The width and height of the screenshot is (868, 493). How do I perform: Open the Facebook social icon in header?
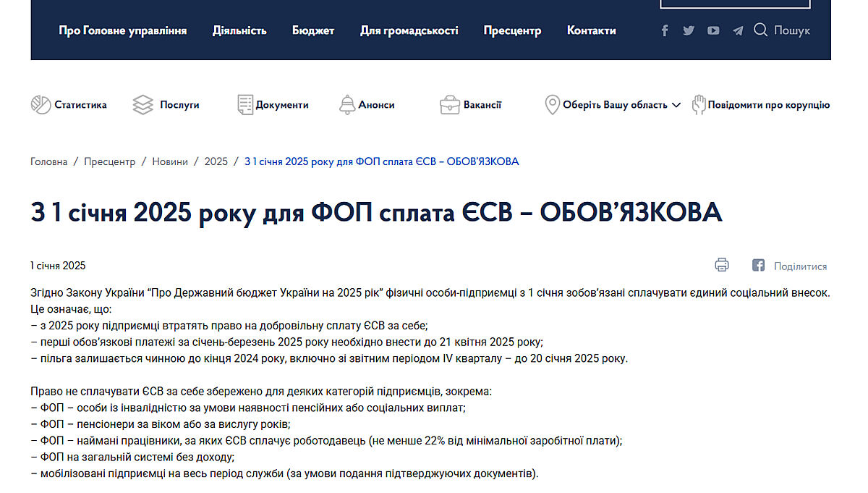tap(665, 30)
